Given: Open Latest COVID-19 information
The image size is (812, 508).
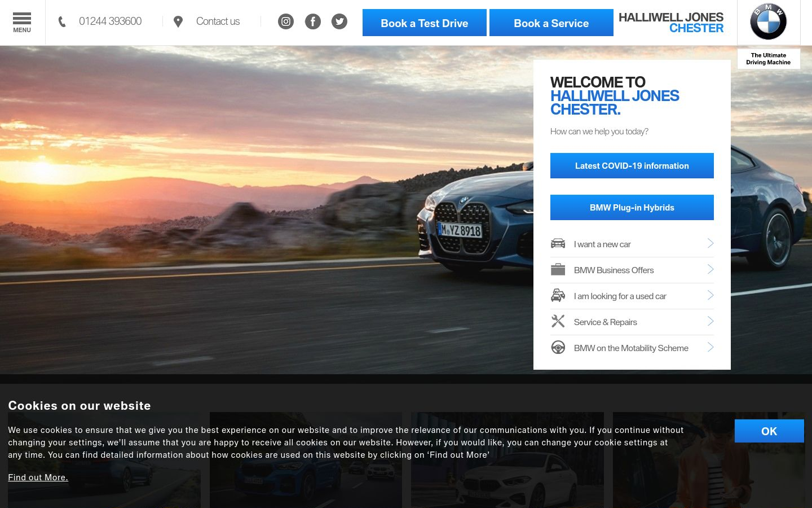Looking at the screenshot, I should (x=632, y=165).
